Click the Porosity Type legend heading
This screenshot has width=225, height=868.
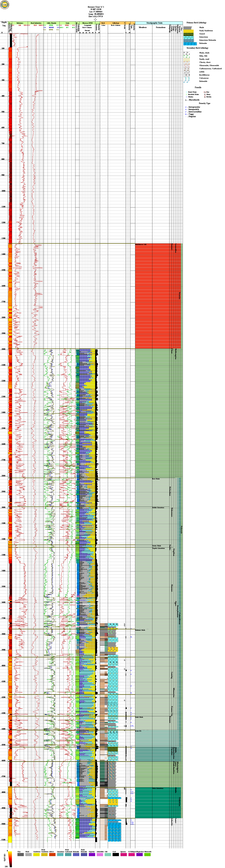[x=204, y=103]
